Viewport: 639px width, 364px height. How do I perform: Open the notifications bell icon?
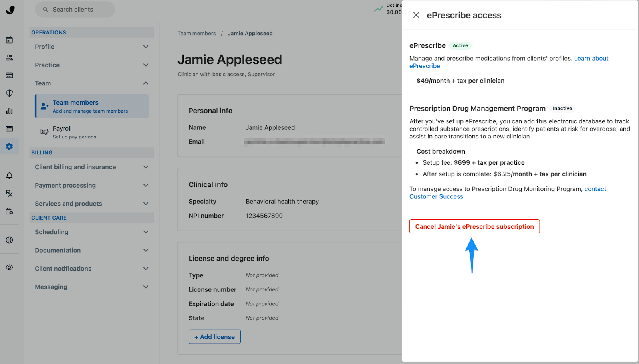point(10,176)
